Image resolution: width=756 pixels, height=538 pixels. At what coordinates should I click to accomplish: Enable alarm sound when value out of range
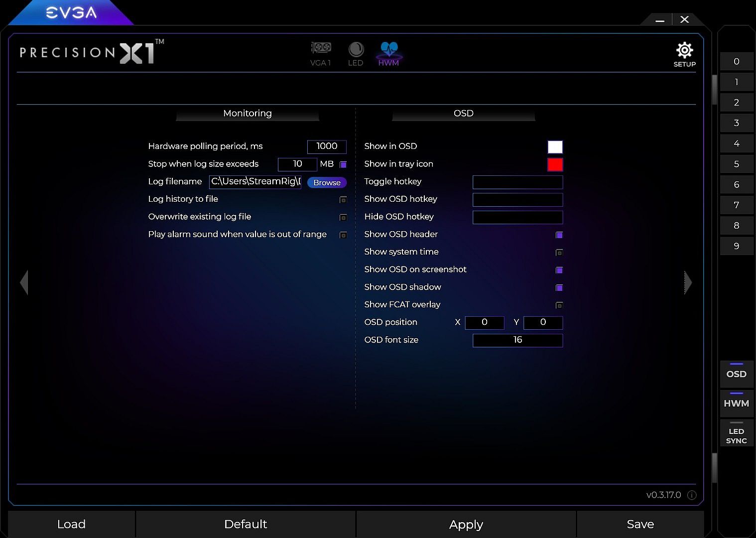pos(343,235)
